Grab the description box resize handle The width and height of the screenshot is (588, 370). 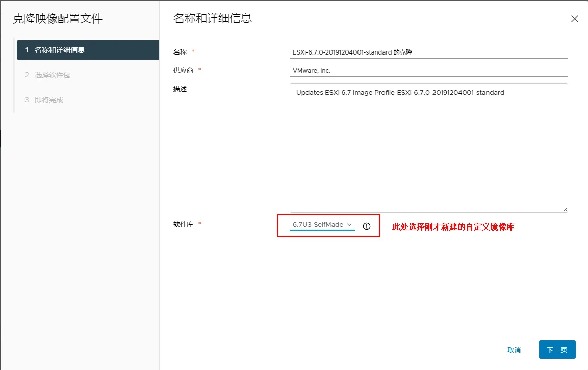point(565,209)
